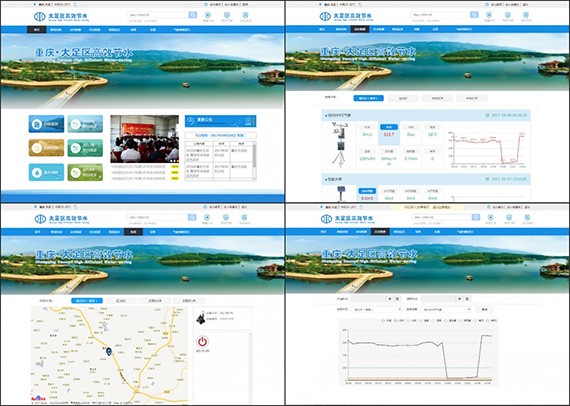Select the dark blue location marker on the map
This screenshot has height=406, width=570.
[109, 351]
